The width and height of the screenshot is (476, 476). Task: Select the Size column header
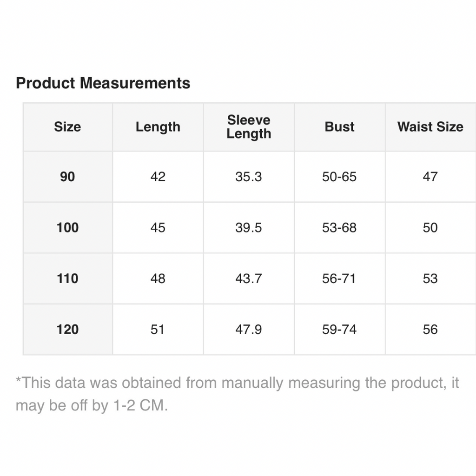pyautogui.click(x=67, y=127)
